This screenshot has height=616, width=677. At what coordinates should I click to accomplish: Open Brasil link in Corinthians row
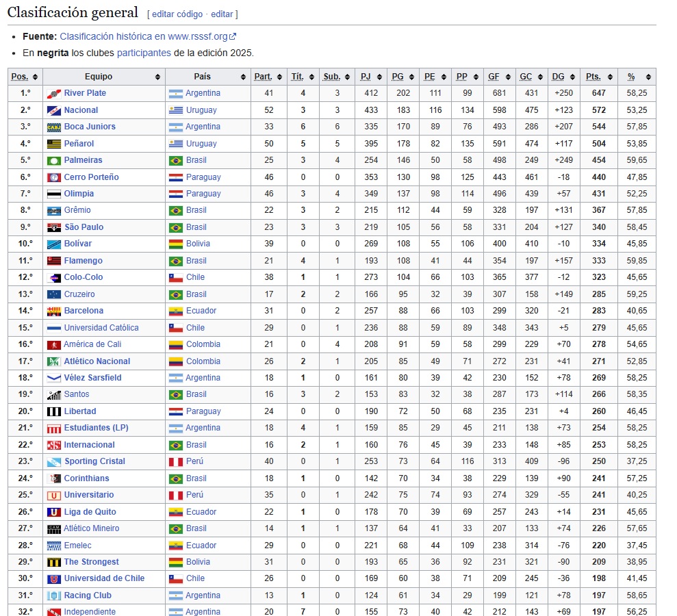[196, 478]
